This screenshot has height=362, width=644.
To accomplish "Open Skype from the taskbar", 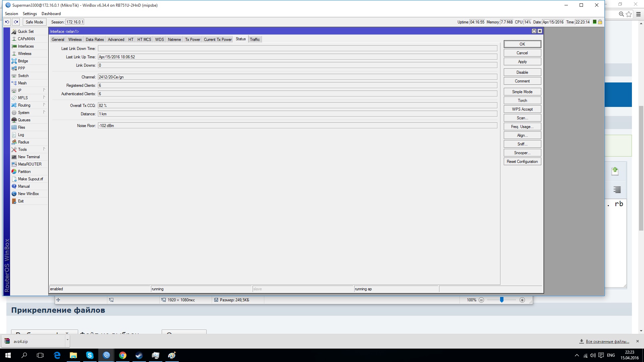I will [x=90, y=355].
